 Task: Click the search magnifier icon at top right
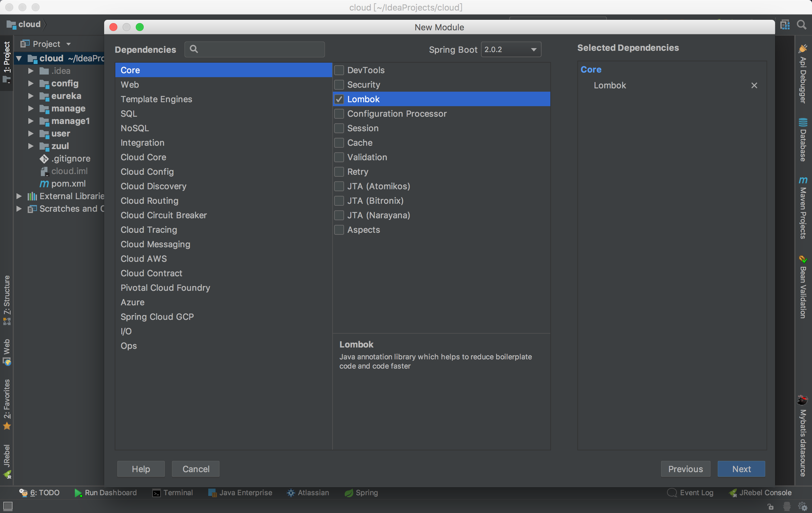(801, 25)
